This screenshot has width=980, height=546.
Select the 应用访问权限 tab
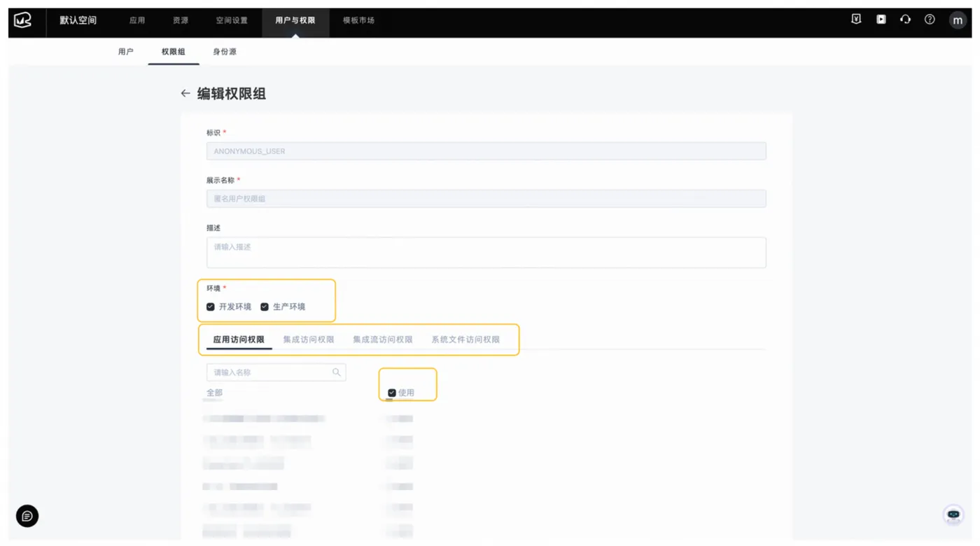click(x=239, y=339)
